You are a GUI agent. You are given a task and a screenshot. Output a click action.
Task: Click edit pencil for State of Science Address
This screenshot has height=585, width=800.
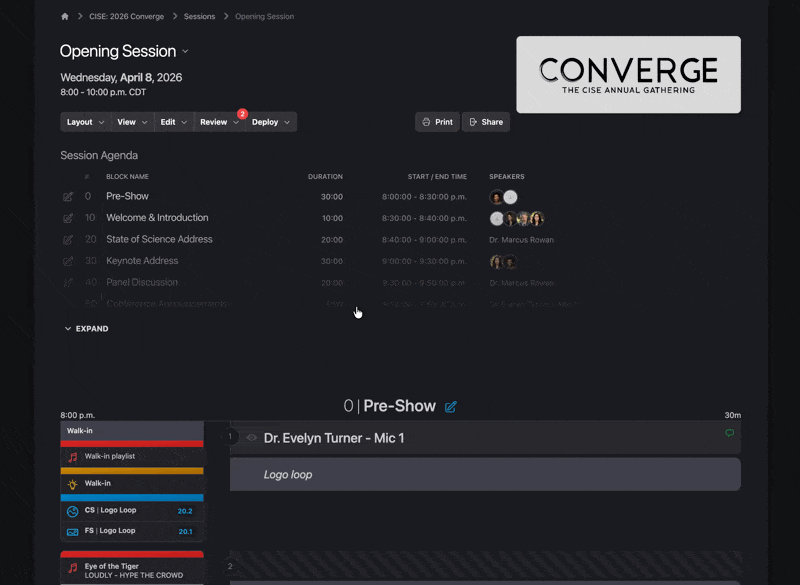tap(68, 240)
